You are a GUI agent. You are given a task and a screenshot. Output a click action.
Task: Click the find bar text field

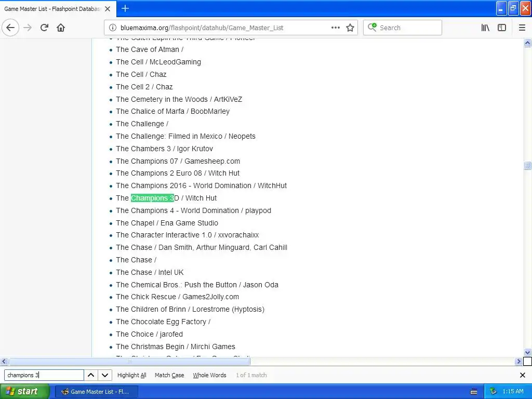44,375
